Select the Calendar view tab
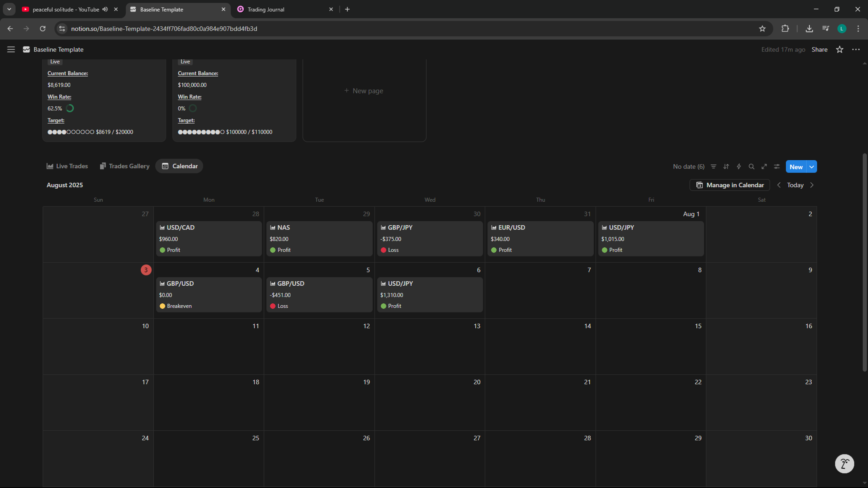The image size is (868, 488). pyautogui.click(x=179, y=166)
